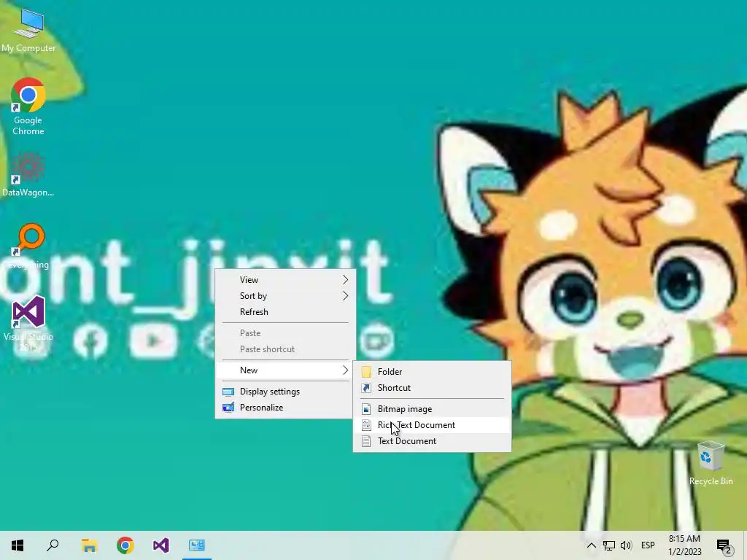Expand the Sort by submenu
Screen dimensions: 747x560
click(x=285, y=296)
